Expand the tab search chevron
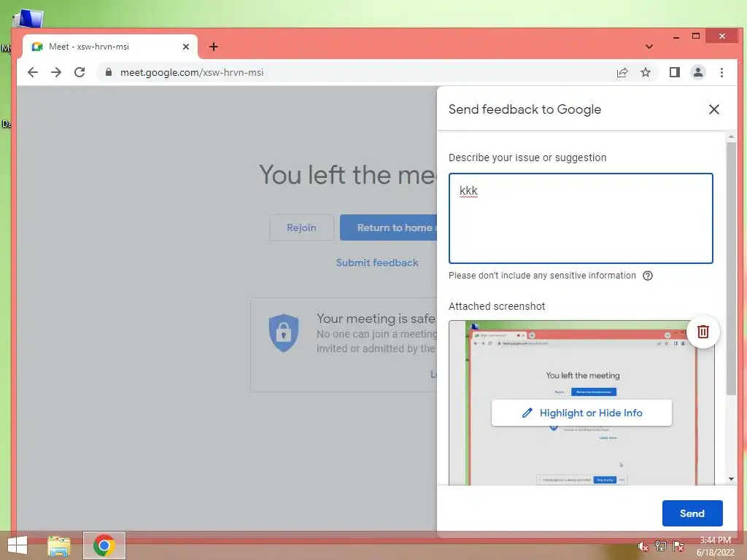Viewport: 747px width, 560px height. (649, 47)
